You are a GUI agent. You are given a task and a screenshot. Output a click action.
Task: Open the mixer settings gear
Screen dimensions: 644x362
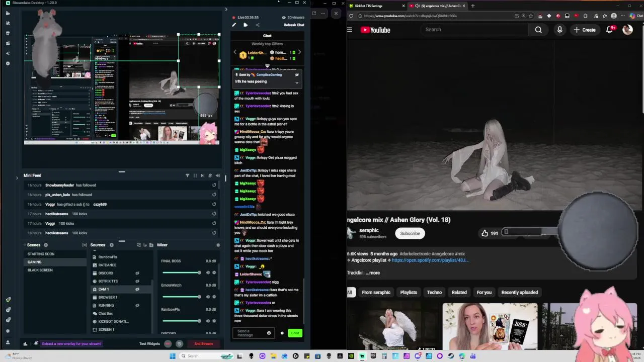point(218,245)
